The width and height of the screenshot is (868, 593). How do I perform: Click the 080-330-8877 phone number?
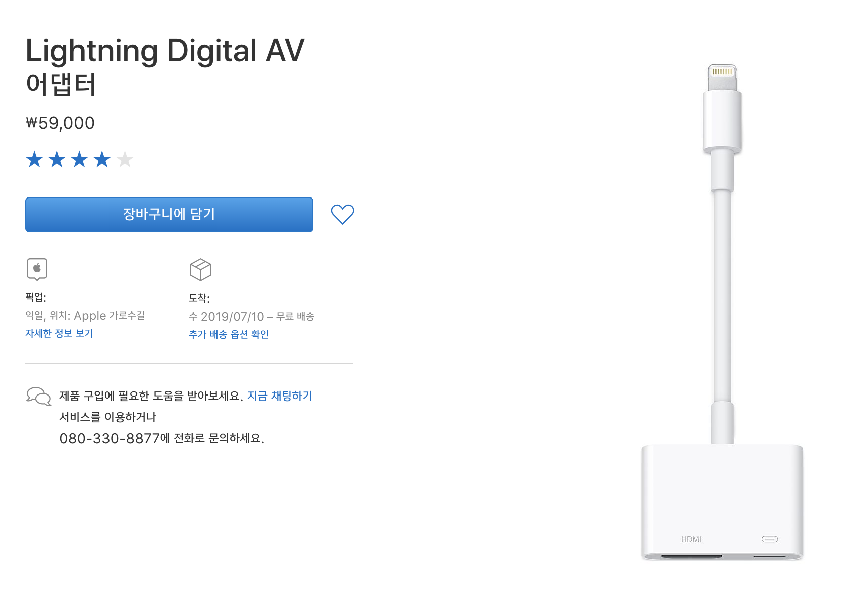(110, 439)
